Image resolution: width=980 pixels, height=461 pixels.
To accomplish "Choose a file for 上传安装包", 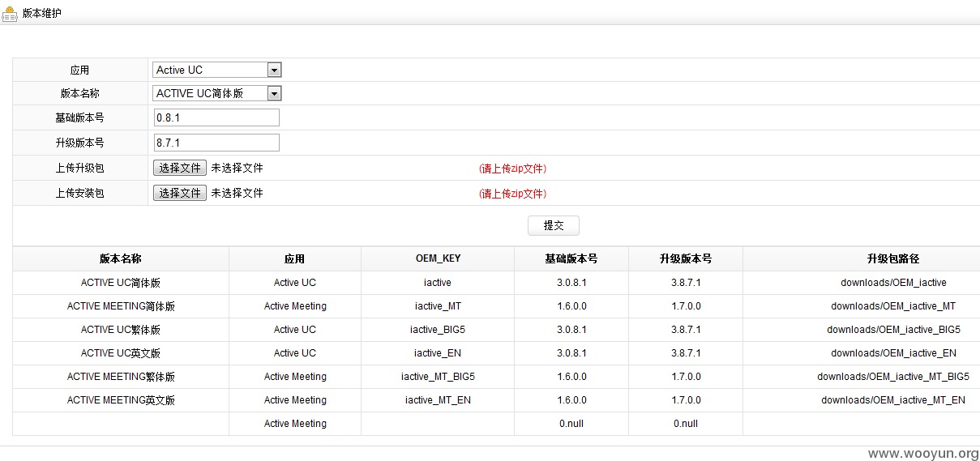I will tap(180, 193).
